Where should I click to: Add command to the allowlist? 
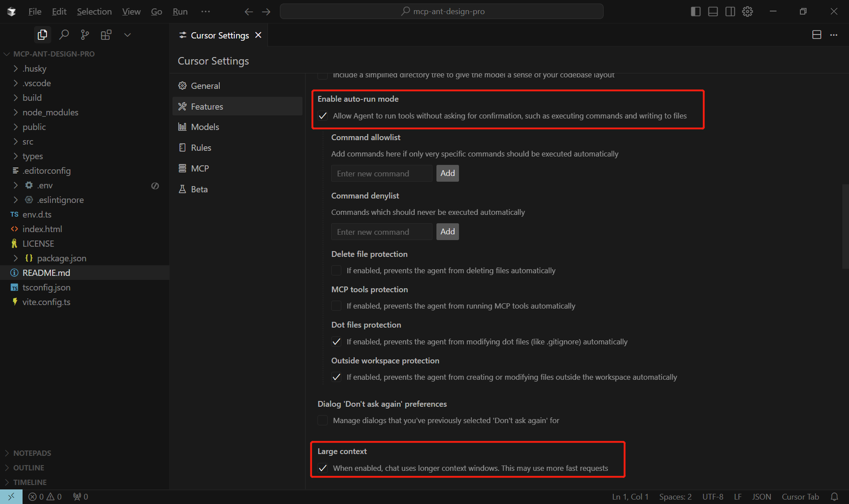(447, 173)
